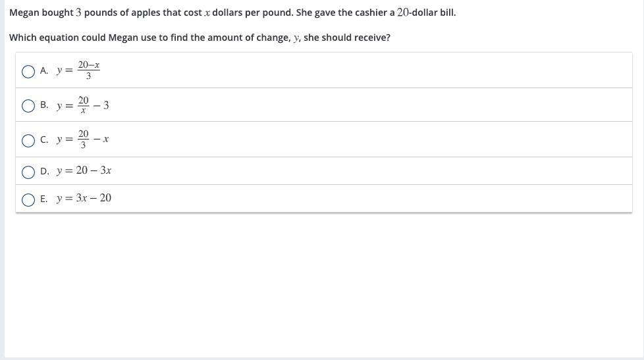Click the "D." answer letter label
The height and width of the screenshot is (360, 644).
coord(44,171)
